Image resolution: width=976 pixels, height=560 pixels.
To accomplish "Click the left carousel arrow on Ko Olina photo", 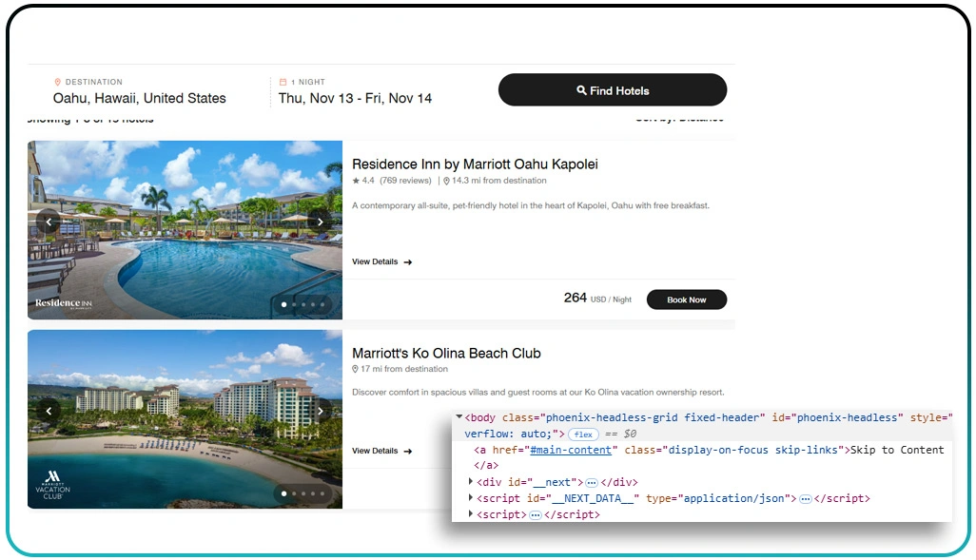I will pyautogui.click(x=49, y=411).
